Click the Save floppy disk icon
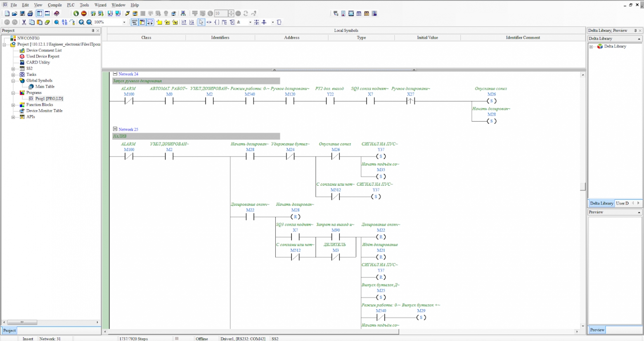Screen dimensions: 644x341 [x=22, y=14]
